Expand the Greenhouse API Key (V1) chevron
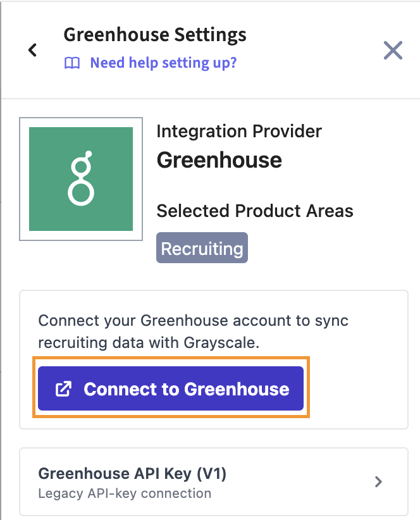420x520 pixels. pos(378,481)
